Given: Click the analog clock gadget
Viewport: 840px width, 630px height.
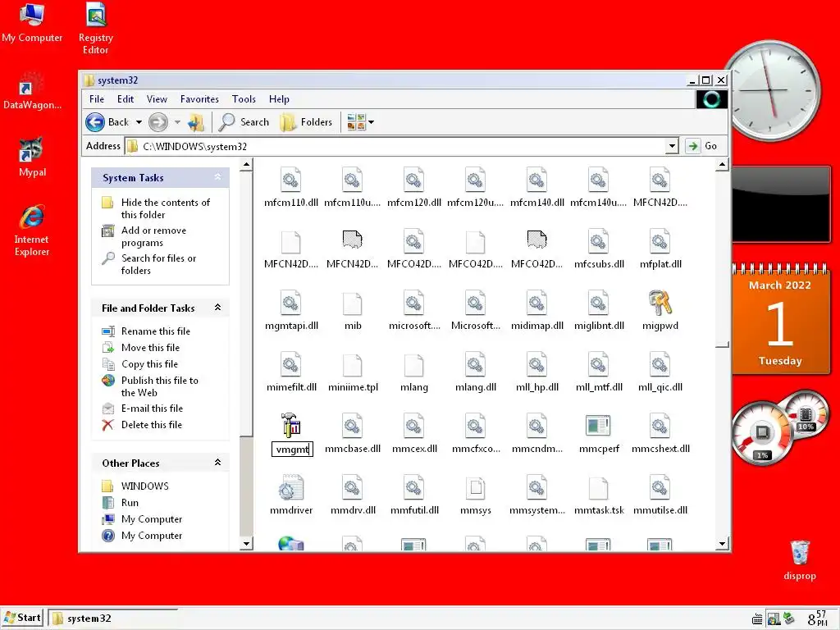Looking at the screenshot, I should click(771, 89).
